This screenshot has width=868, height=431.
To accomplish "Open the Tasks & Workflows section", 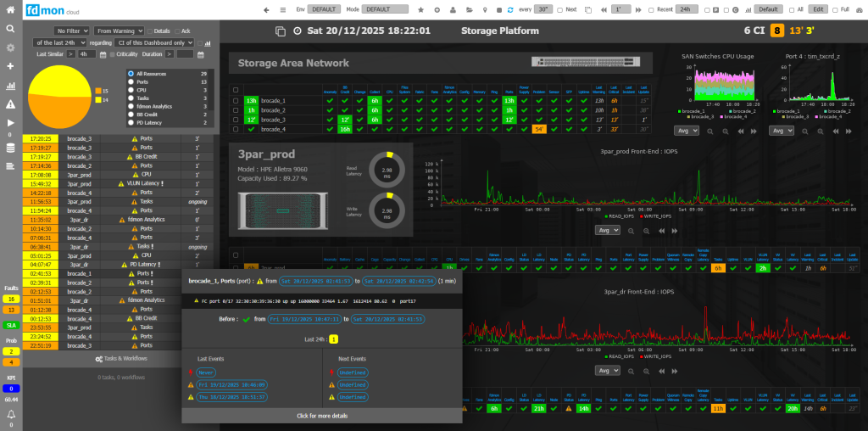I will click(121, 359).
